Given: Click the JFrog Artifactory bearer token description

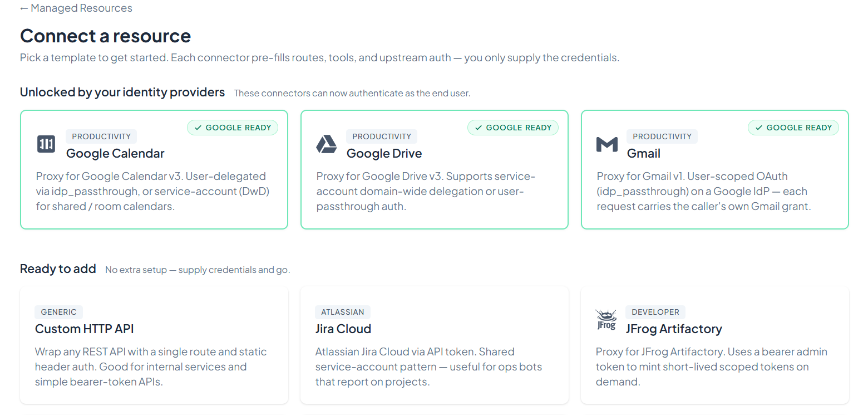Looking at the screenshot, I should (712, 367).
